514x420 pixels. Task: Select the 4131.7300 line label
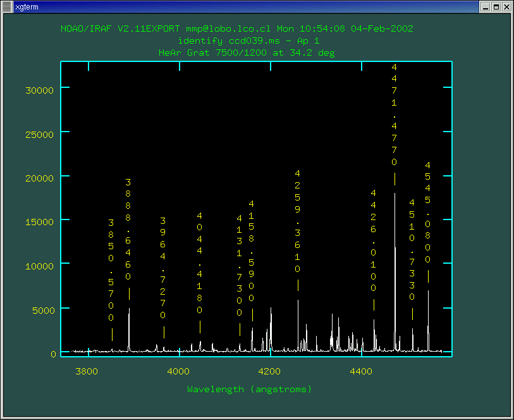[240, 266]
